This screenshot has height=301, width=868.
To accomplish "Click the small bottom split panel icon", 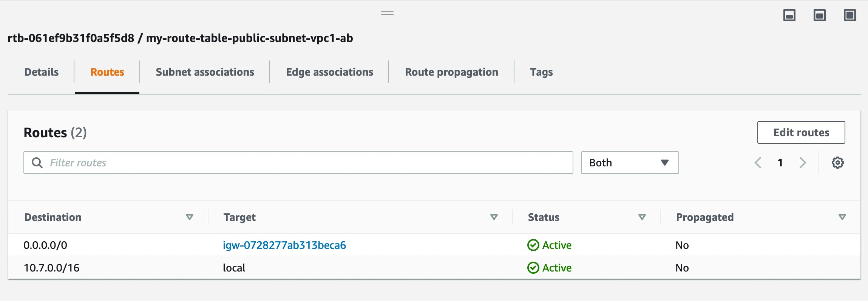I will 789,16.
